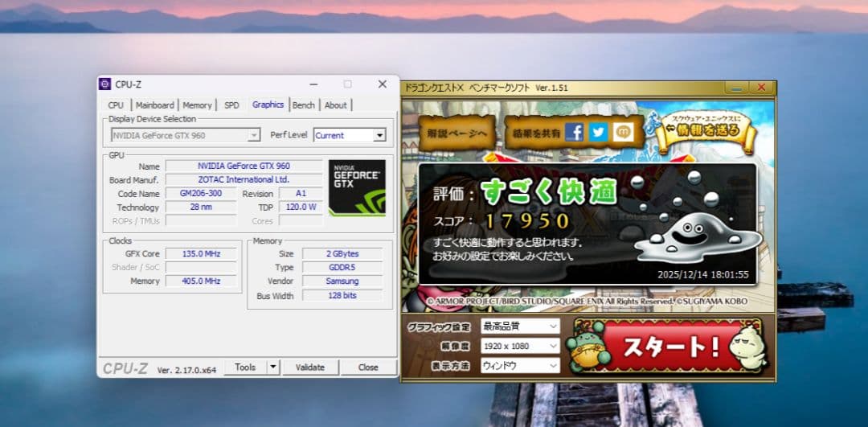Click the TDP 120.0 W value
Viewport: 868px width, 427px height.
(x=301, y=207)
